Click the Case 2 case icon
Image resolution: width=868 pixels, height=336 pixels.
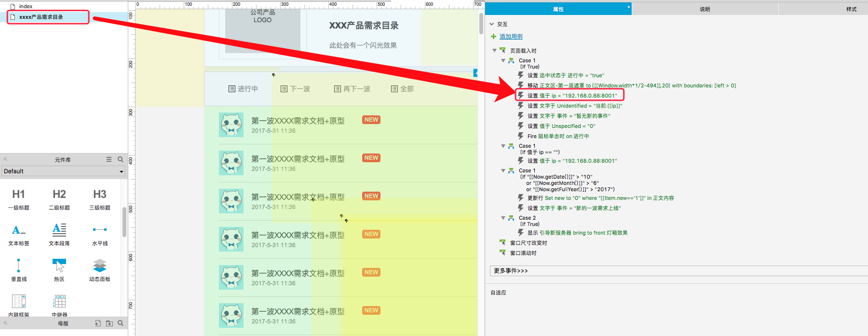click(x=511, y=218)
